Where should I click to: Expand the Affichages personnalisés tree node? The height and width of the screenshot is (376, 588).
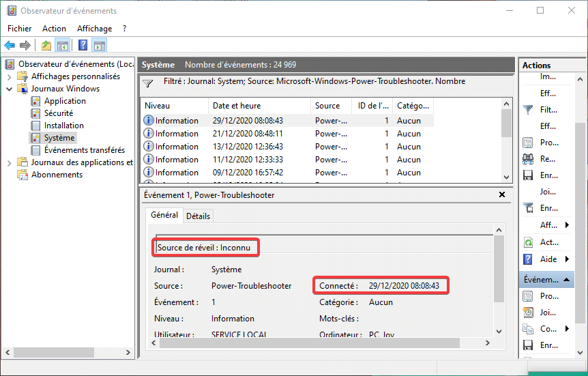pos(9,76)
